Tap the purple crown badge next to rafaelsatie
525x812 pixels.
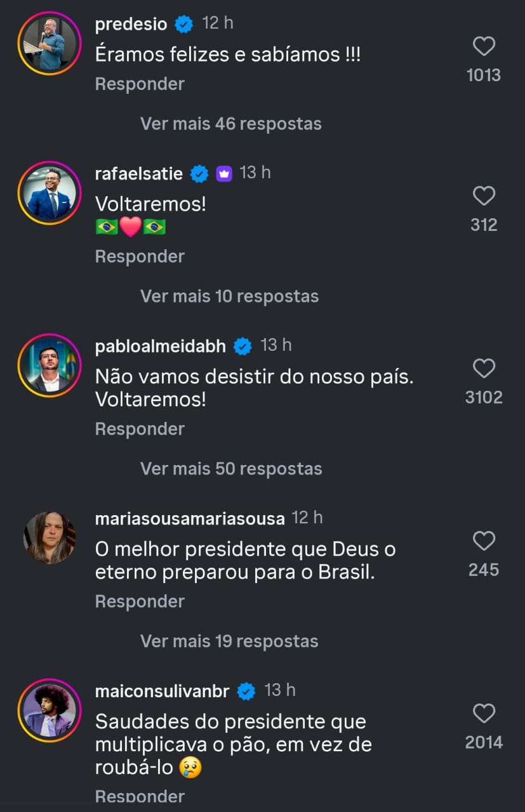click(225, 173)
